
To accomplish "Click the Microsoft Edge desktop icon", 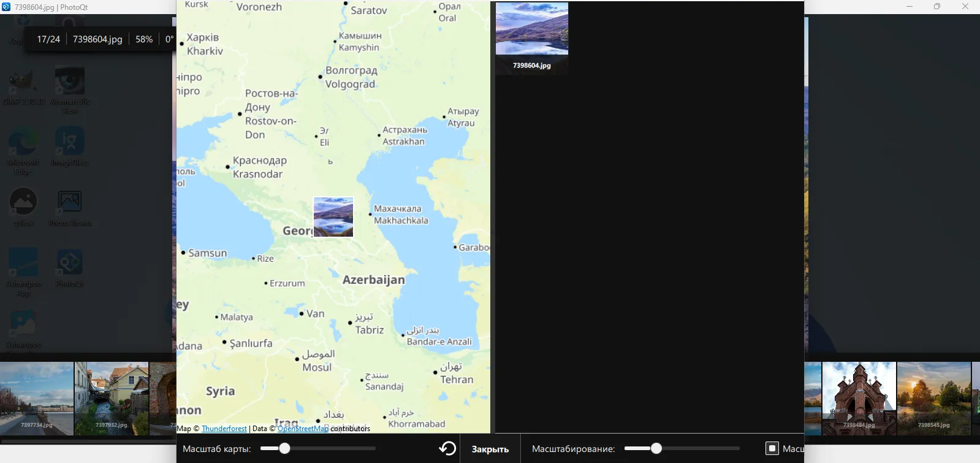I will (x=23, y=143).
